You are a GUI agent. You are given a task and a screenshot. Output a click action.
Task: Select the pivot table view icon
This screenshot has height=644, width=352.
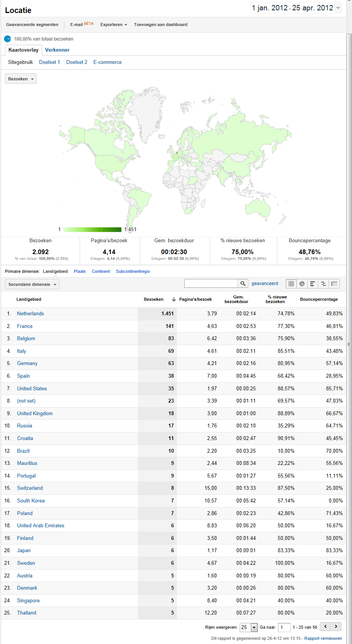pos(334,284)
